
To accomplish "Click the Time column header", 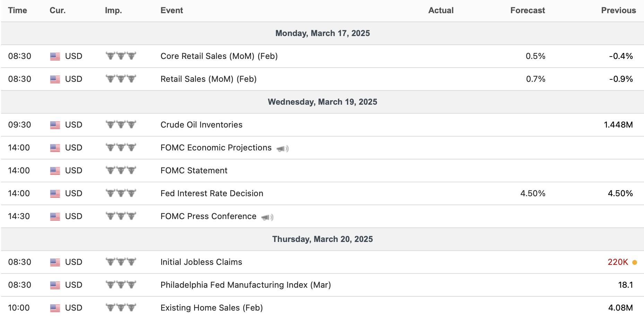I will [x=18, y=10].
